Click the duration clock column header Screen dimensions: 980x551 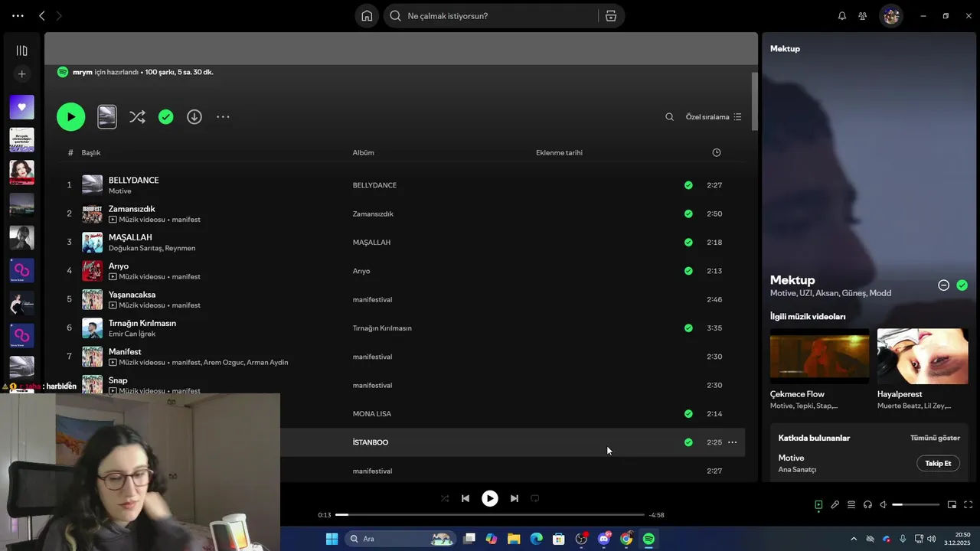pyautogui.click(x=717, y=152)
